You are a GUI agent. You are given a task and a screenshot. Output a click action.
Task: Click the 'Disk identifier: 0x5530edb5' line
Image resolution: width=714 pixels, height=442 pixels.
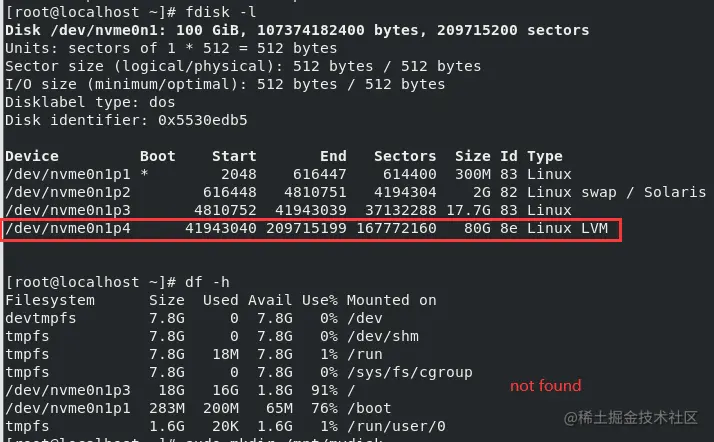pos(126,120)
